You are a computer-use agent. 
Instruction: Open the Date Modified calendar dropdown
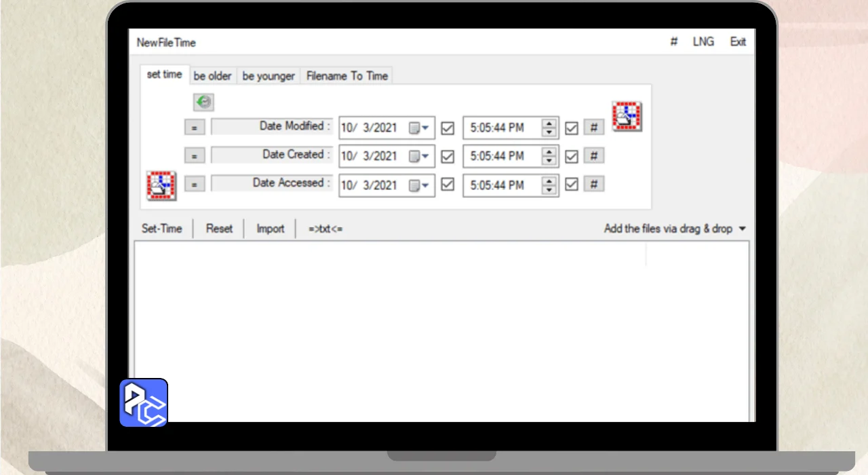[x=419, y=128]
